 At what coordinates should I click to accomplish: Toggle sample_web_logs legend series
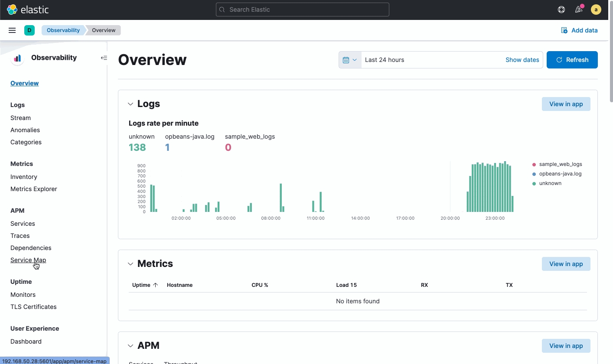pyautogui.click(x=557, y=164)
